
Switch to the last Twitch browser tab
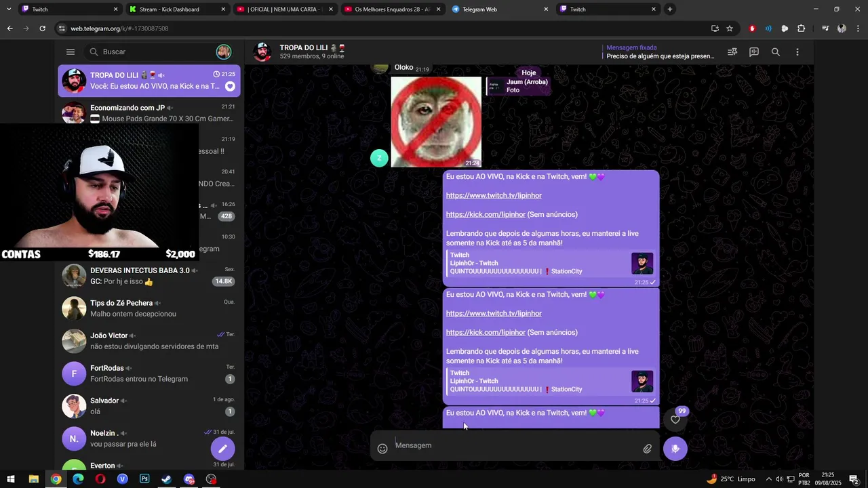click(x=607, y=9)
